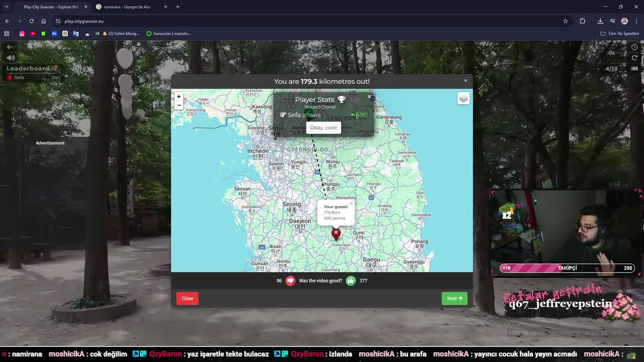
Task: Open the Instagram bookmark
Action: (22, 34)
